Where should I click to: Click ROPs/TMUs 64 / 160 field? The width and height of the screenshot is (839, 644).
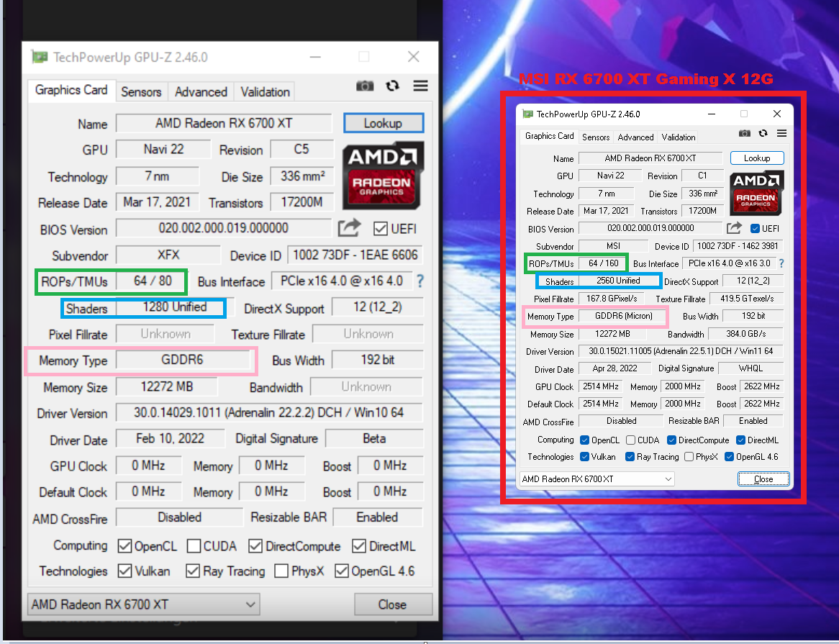(604, 263)
